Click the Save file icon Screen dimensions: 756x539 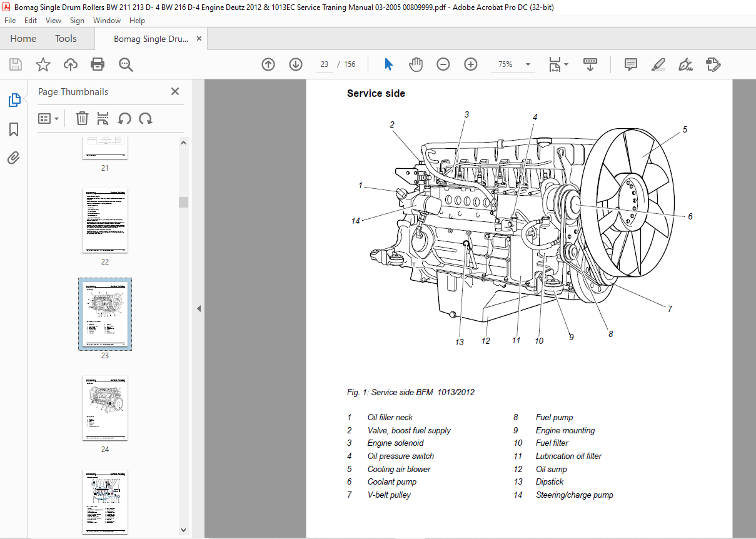click(x=16, y=64)
